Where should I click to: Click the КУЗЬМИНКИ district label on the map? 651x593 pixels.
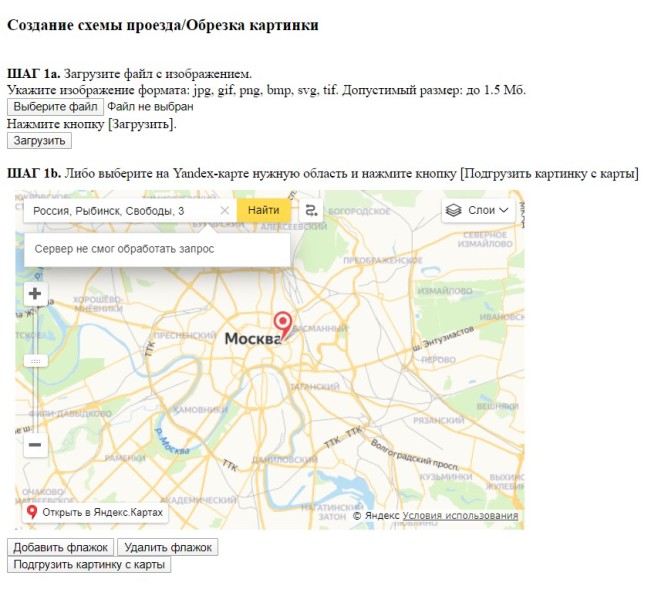[x=446, y=477]
